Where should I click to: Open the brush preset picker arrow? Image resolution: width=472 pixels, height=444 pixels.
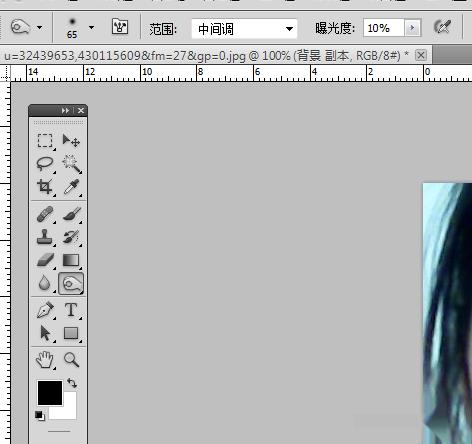(x=91, y=28)
